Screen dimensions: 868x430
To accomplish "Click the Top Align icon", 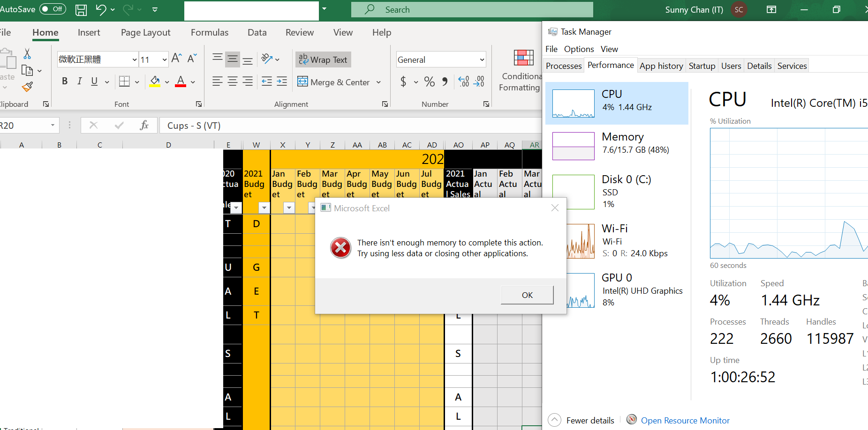I will pyautogui.click(x=217, y=58).
